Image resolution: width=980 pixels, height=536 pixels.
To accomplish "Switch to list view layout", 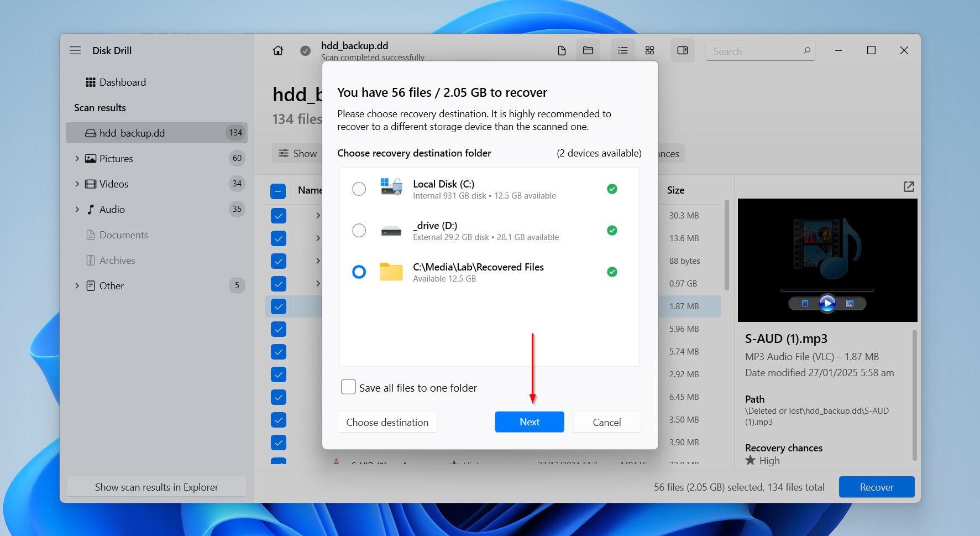I will 622,50.
